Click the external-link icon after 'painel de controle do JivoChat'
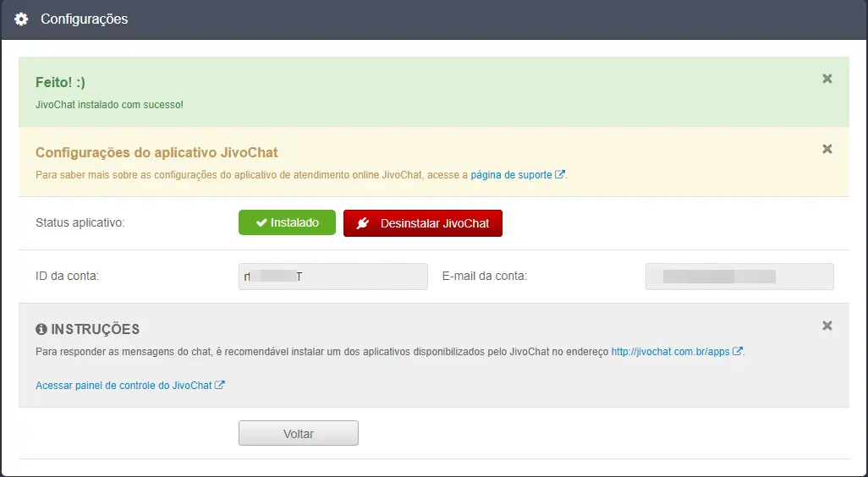The height and width of the screenshot is (477, 868). pos(219,385)
